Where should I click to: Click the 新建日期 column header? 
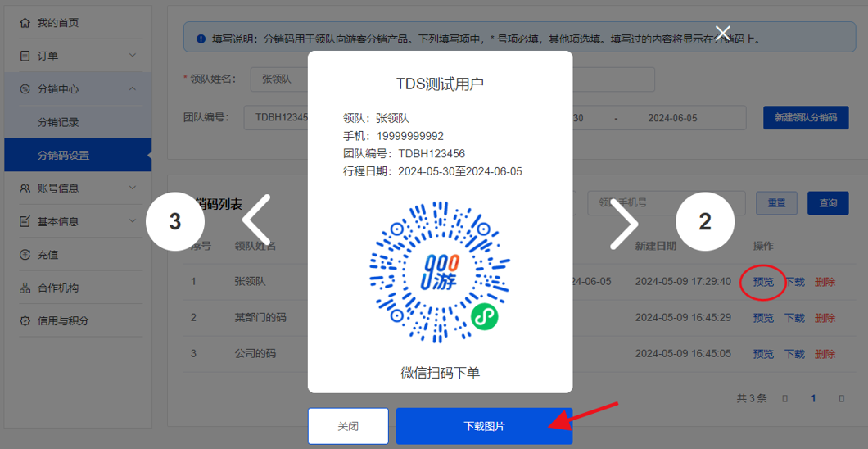tap(655, 246)
